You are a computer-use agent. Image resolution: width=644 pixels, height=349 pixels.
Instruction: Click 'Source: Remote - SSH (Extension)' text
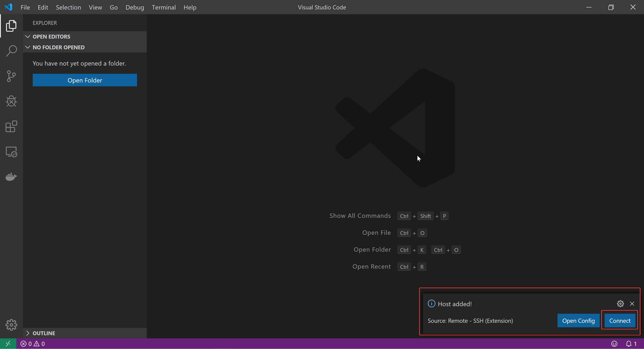coord(470,321)
